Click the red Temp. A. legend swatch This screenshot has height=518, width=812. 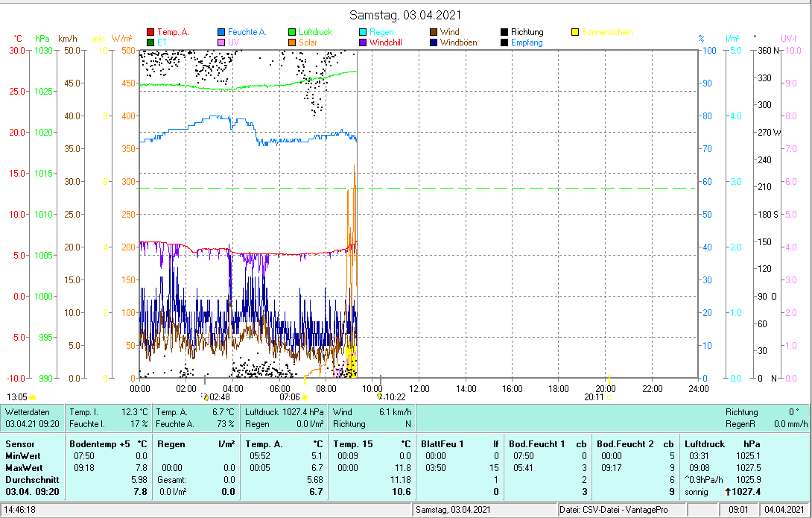pos(150,33)
